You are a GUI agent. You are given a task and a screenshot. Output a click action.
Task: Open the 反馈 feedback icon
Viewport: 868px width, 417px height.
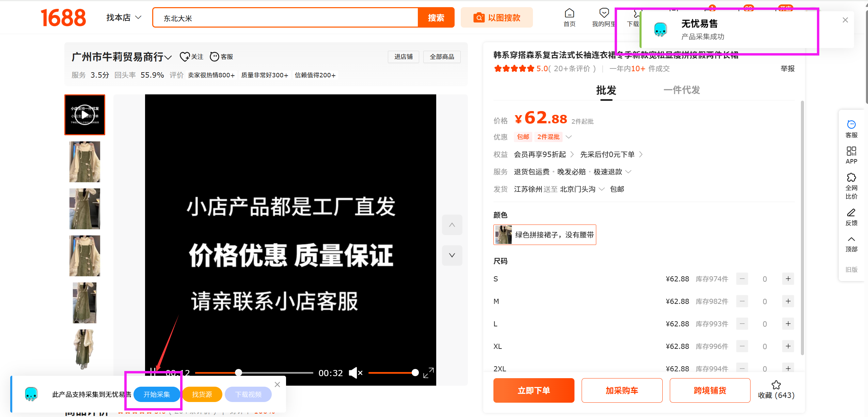click(851, 213)
